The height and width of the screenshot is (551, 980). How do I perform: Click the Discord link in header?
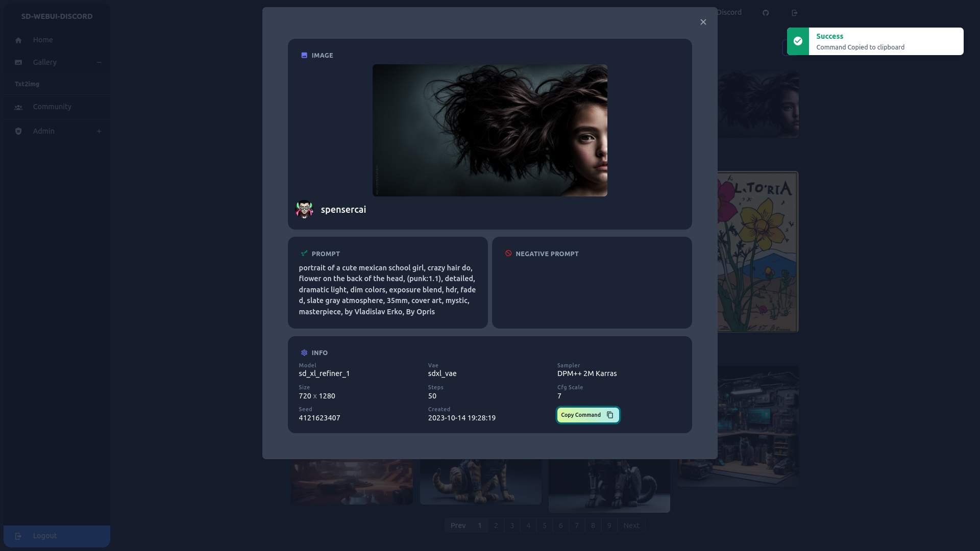(x=729, y=12)
